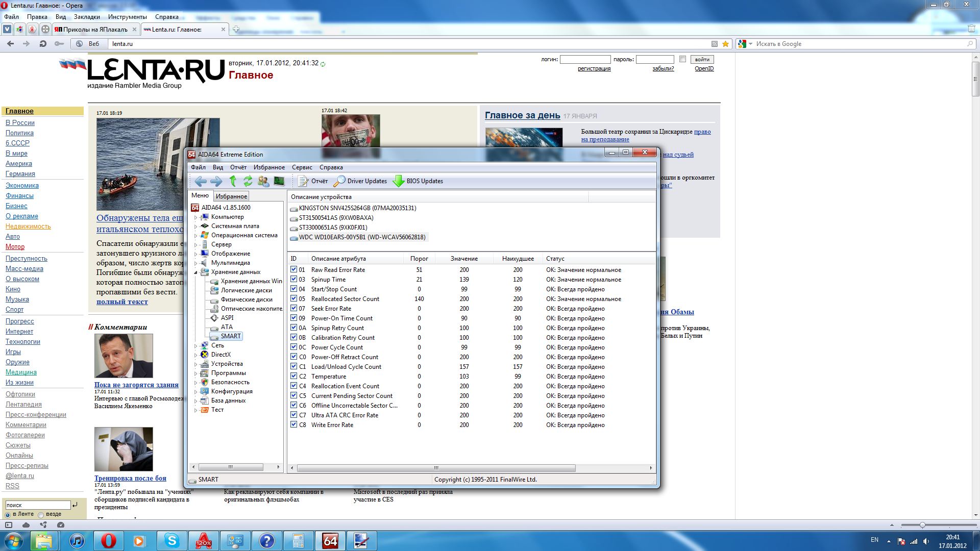Open the users icon in the AIDA64 toolbar
Viewport: 980px width, 551px height.
(263, 181)
